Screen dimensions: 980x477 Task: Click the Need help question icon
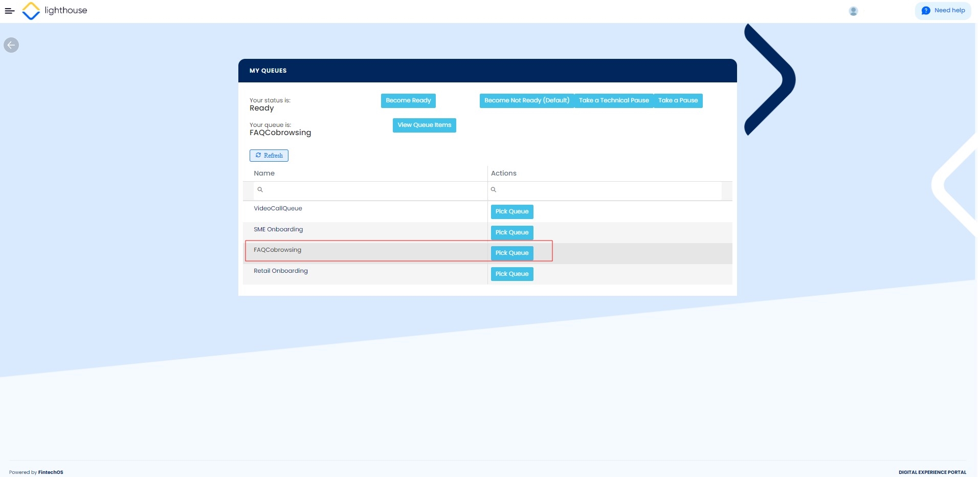point(925,11)
